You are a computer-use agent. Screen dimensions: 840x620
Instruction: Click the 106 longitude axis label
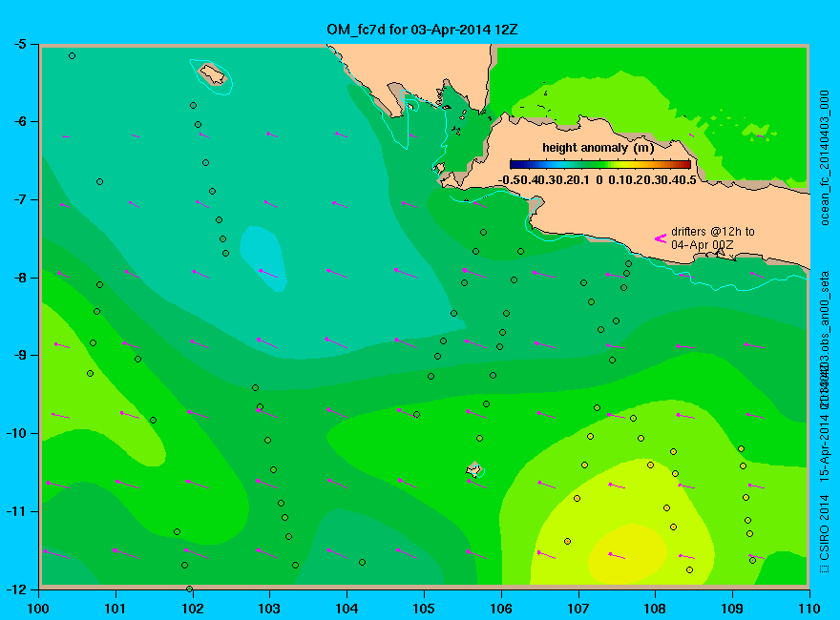501,609
